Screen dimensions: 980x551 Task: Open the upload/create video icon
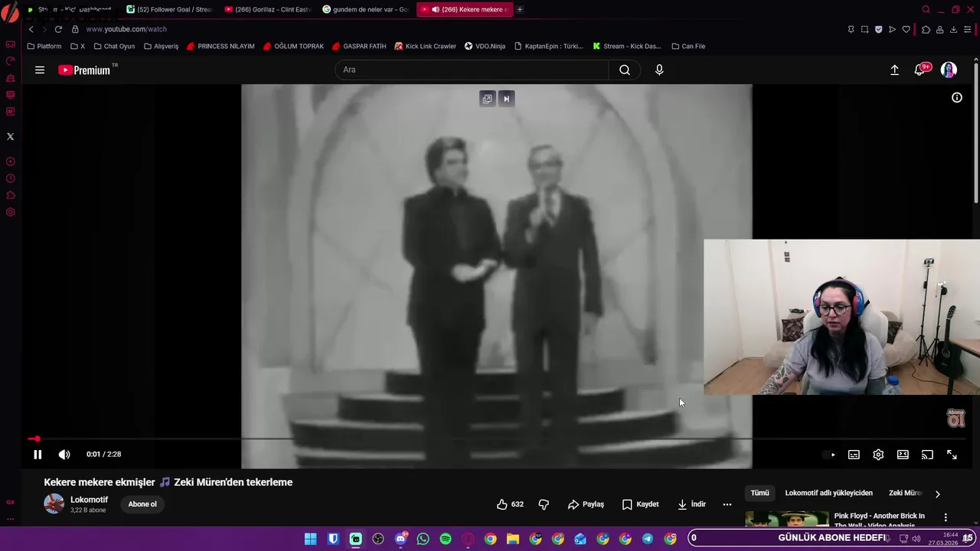click(x=894, y=70)
